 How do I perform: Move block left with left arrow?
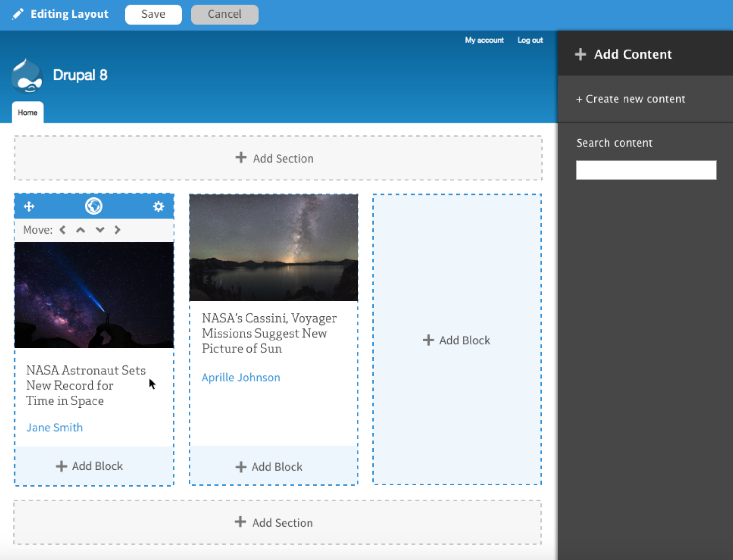pyautogui.click(x=62, y=230)
